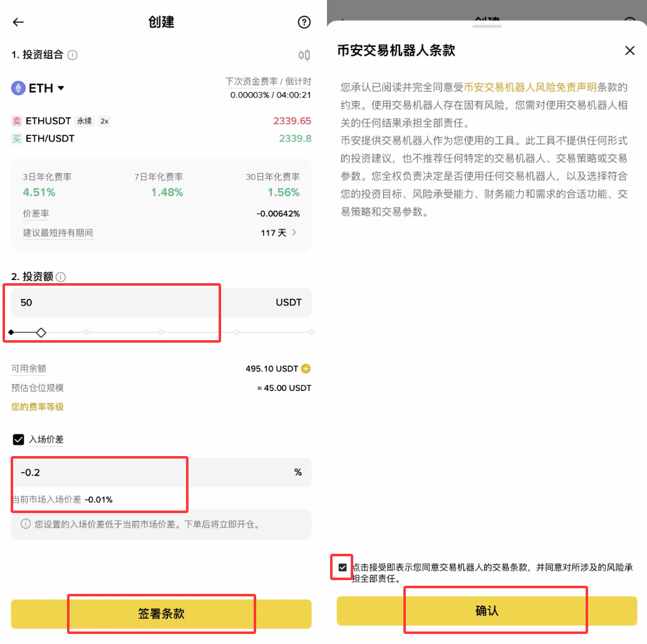Toggle the terms agreement checkbox
The height and width of the screenshot is (644, 647).
pos(341,568)
